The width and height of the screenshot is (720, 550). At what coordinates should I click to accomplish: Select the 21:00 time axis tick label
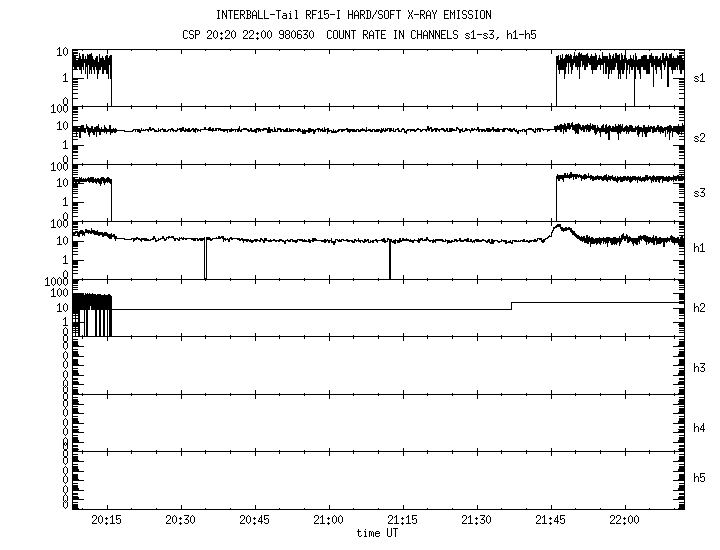[x=328, y=521]
